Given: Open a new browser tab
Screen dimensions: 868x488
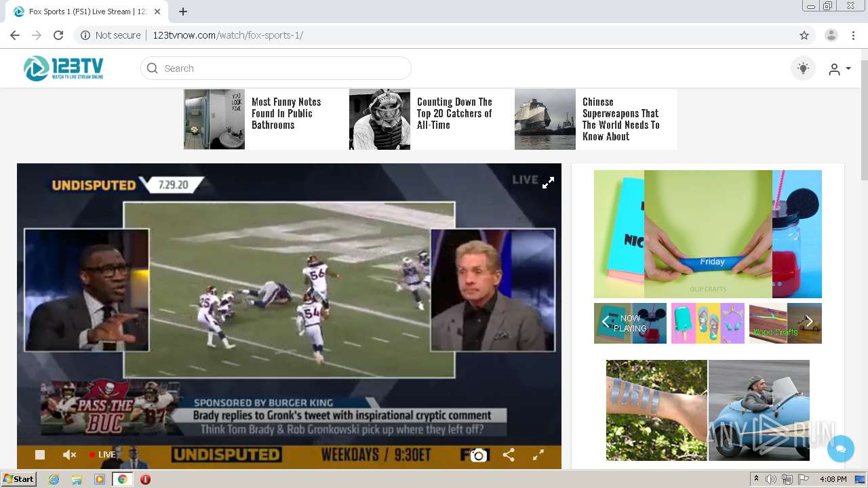Looking at the screenshot, I should point(183,12).
